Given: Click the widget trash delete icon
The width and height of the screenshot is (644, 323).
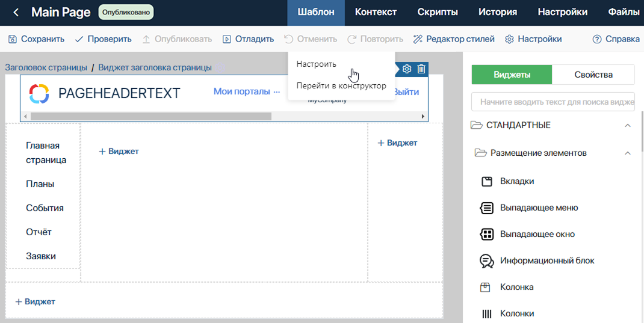Looking at the screenshot, I should (x=421, y=69).
